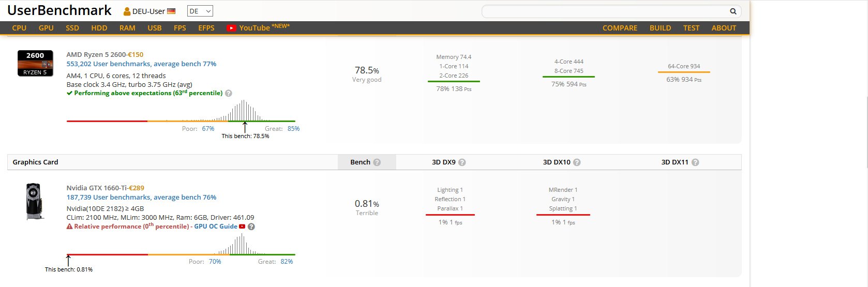
Task: Click the 8-Core 745 result
Action: (x=568, y=71)
